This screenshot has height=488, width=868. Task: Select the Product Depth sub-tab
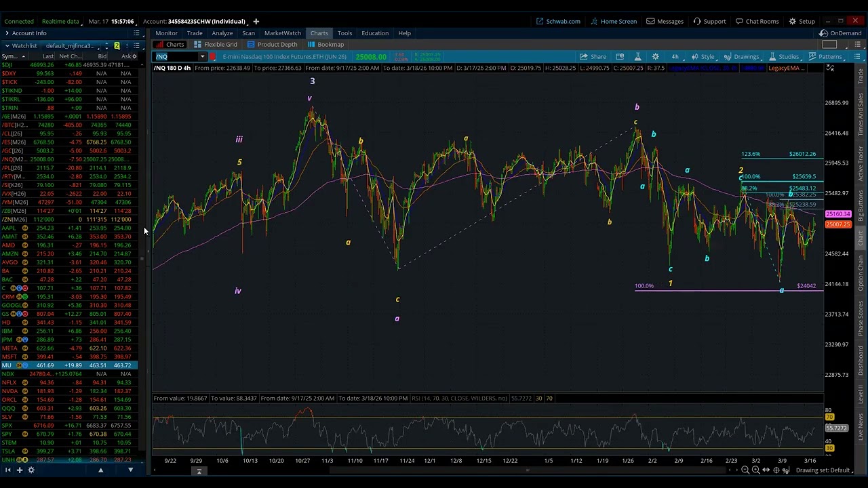[x=273, y=45]
